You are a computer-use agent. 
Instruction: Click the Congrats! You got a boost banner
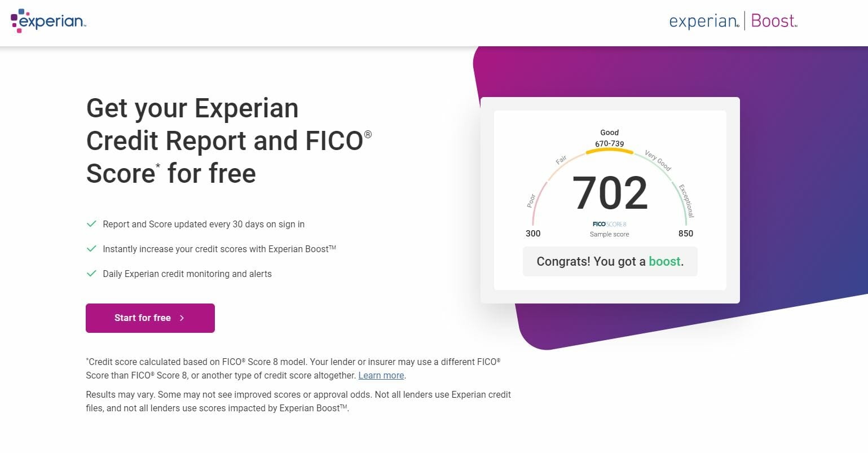[x=610, y=261]
